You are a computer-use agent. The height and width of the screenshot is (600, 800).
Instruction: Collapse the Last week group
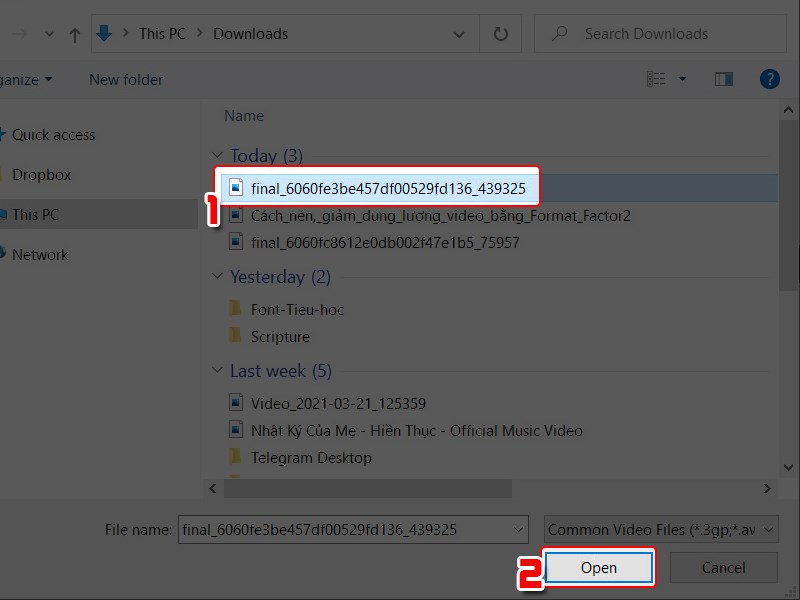[218, 371]
